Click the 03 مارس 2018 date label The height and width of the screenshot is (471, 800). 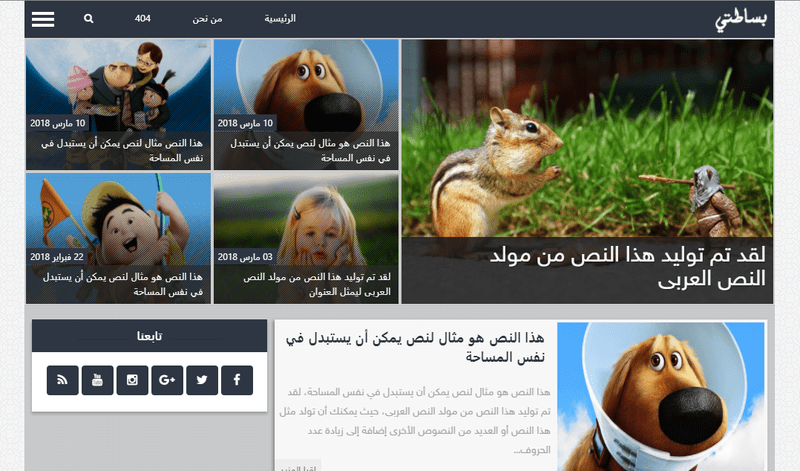[245, 257]
